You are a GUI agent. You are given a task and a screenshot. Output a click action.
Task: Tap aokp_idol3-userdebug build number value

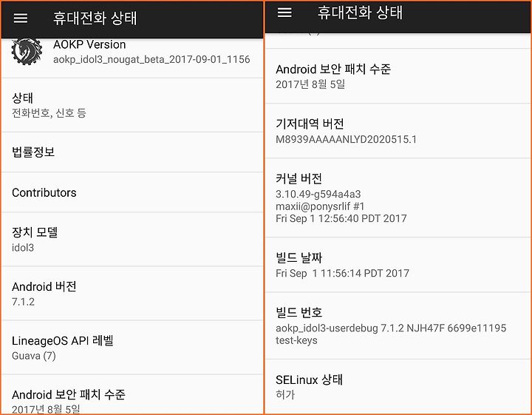click(x=391, y=334)
